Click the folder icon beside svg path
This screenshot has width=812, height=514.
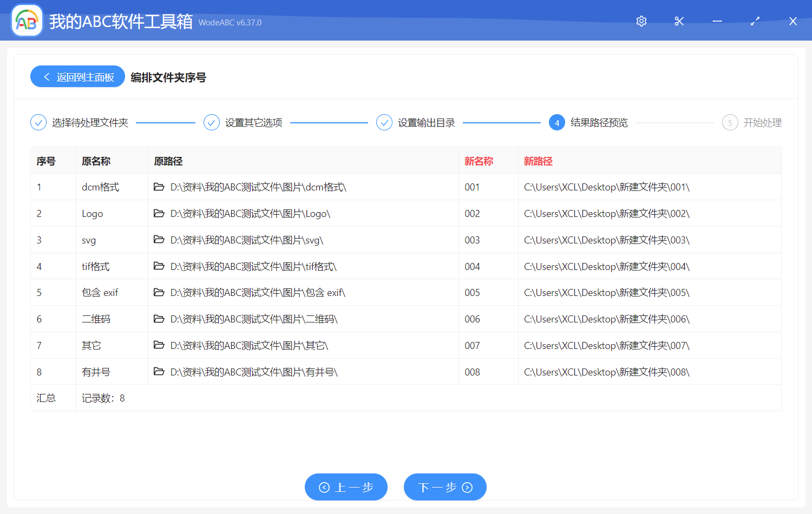[x=159, y=240]
